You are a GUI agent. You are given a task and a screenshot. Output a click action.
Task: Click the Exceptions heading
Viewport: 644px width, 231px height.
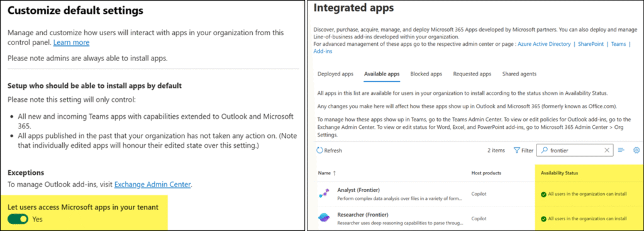[x=26, y=172]
